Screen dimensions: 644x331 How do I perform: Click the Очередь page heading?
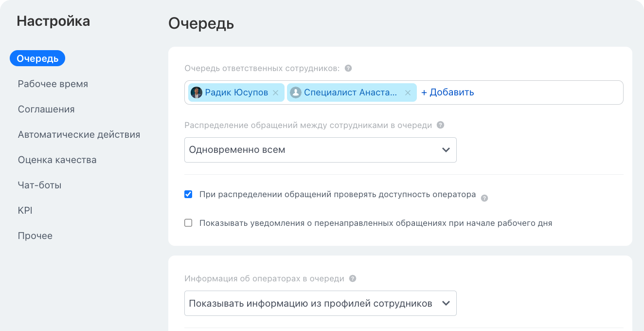click(201, 23)
